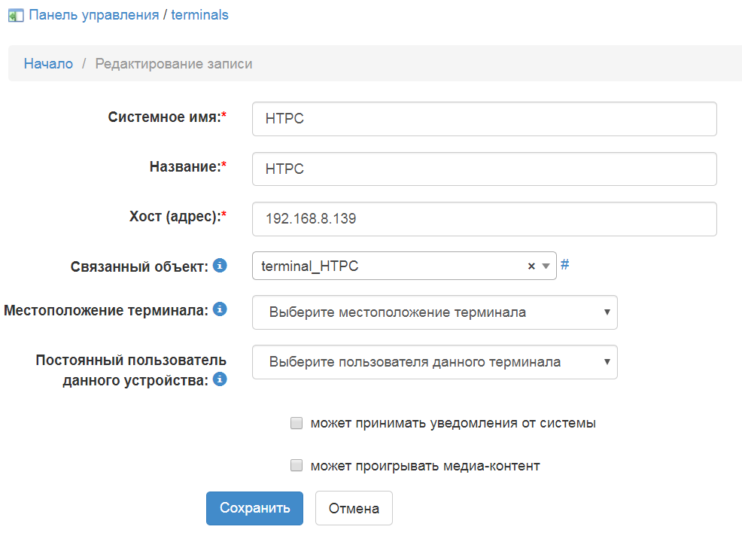The image size is (742, 560).
Task: Enable 'может принимать уведомления от системы'
Action: coord(296,423)
